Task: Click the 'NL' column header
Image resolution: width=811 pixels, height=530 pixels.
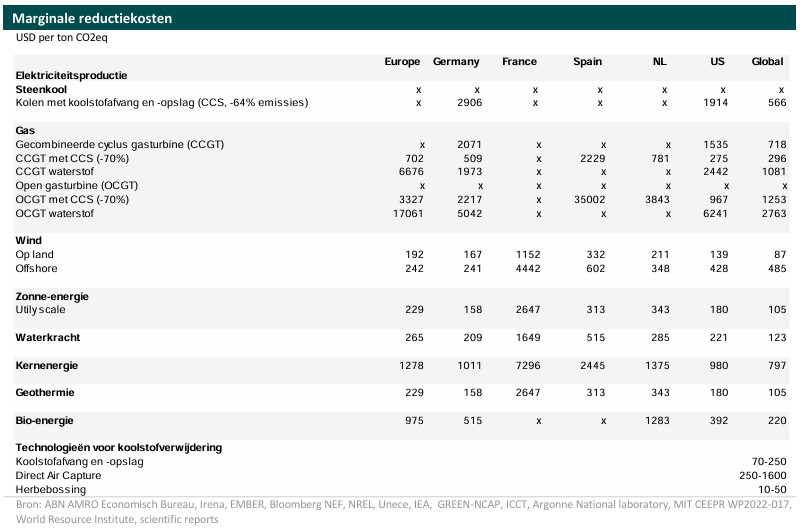Action: click(659, 62)
